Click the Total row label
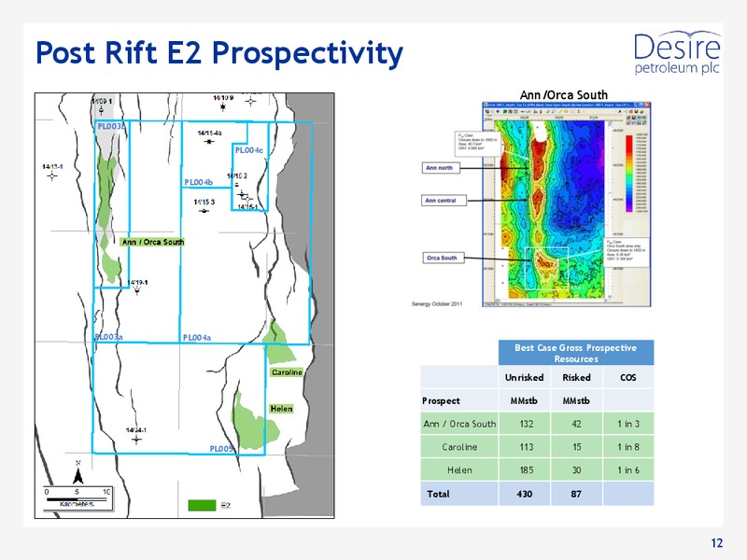747x560 pixels. click(x=459, y=494)
